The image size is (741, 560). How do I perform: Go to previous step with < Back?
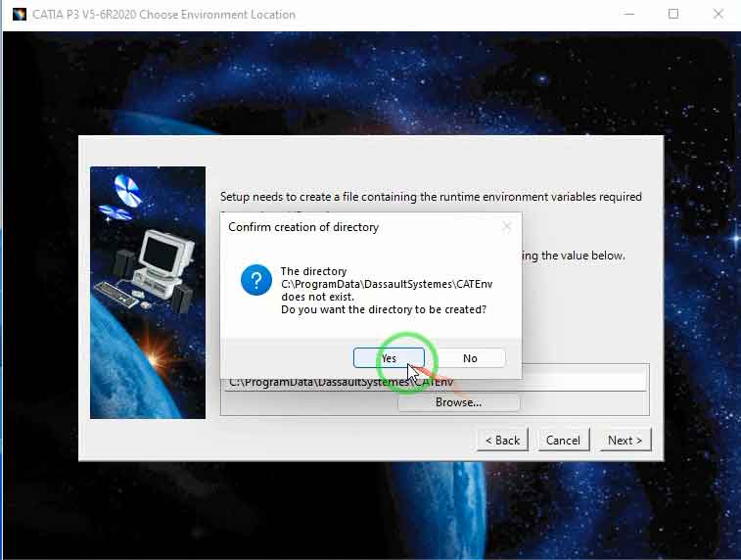[x=502, y=440]
